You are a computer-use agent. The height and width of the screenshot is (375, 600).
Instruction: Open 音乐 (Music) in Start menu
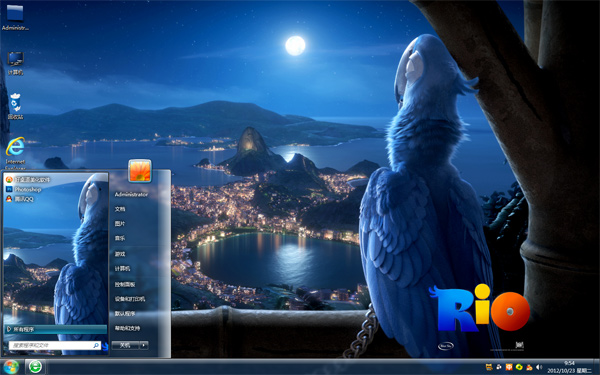(120, 238)
